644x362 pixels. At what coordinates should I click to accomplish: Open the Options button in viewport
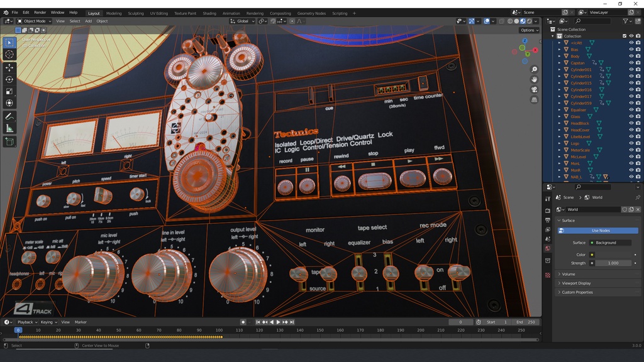(x=528, y=30)
